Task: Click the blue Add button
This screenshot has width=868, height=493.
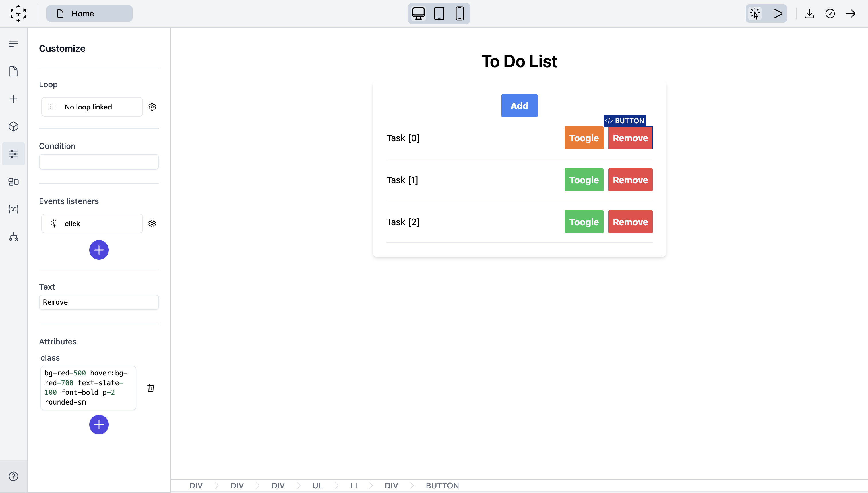Action: coord(519,106)
